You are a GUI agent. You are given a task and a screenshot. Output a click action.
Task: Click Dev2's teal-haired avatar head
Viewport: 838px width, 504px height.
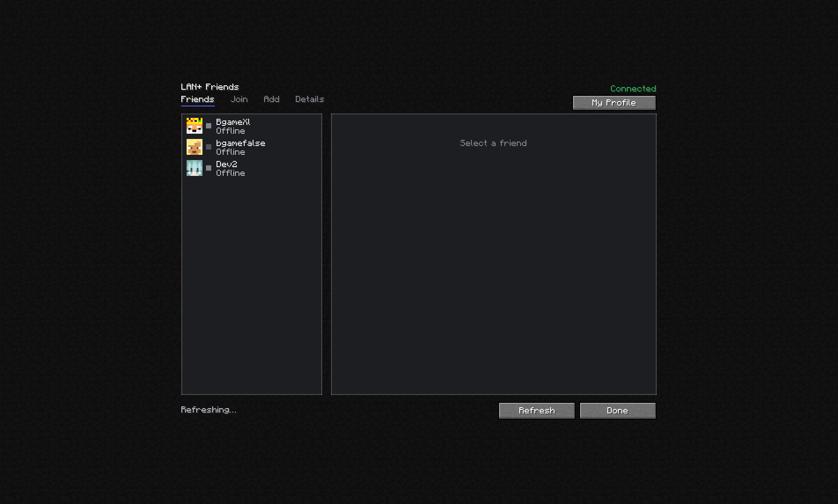click(195, 168)
